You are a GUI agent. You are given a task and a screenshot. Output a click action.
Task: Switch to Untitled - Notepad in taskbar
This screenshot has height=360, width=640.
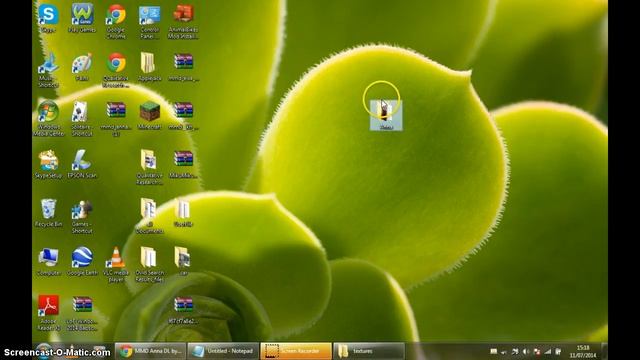223,351
